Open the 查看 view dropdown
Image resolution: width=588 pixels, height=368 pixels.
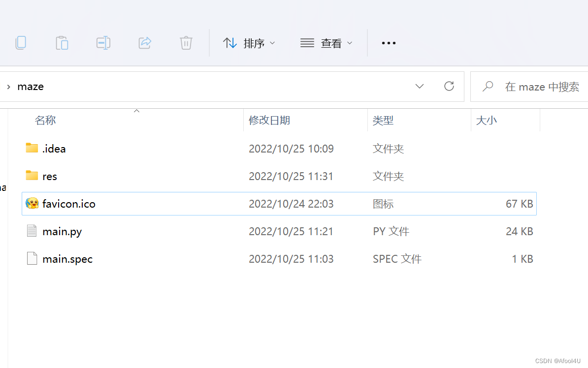click(327, 43)
